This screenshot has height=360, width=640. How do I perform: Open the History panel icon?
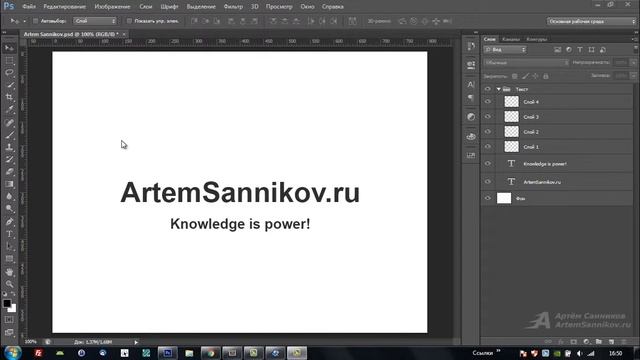(x=471, y=46)
